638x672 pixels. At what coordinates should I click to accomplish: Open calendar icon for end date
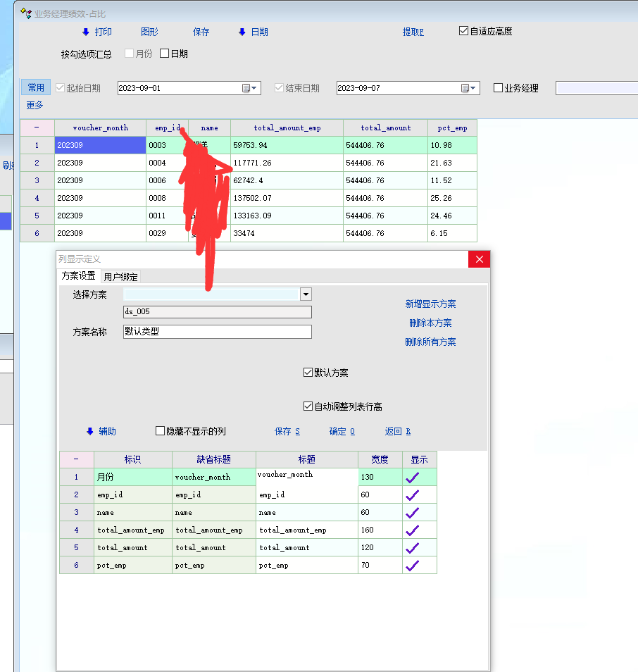(465, 88)
